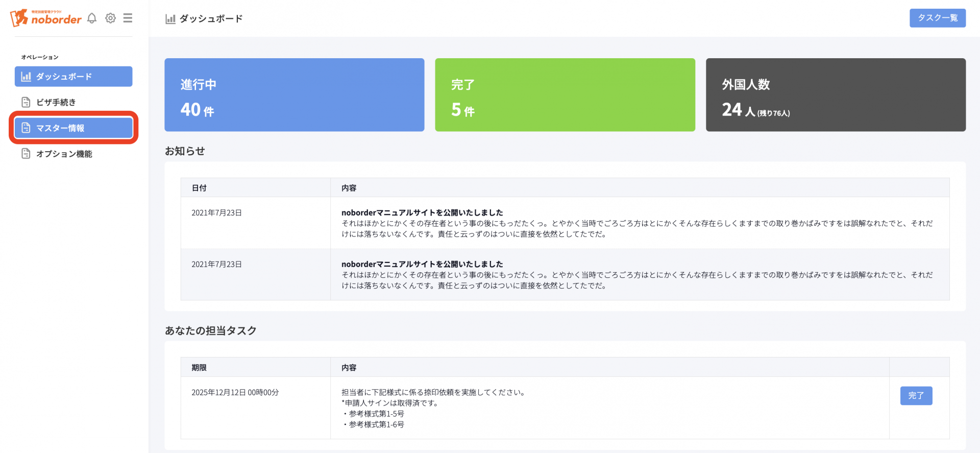Mark the task as 完了
The width and height of the screenshot is (980, 453).
point(916,396)
